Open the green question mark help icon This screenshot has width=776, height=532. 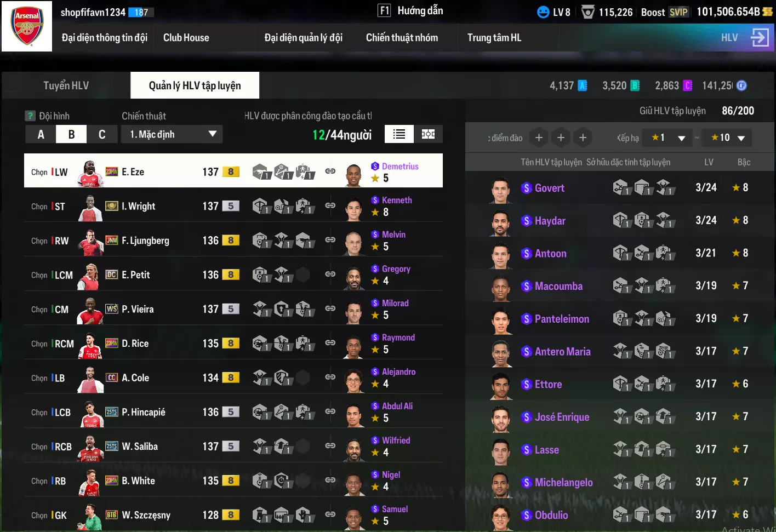tap(30, 116)
